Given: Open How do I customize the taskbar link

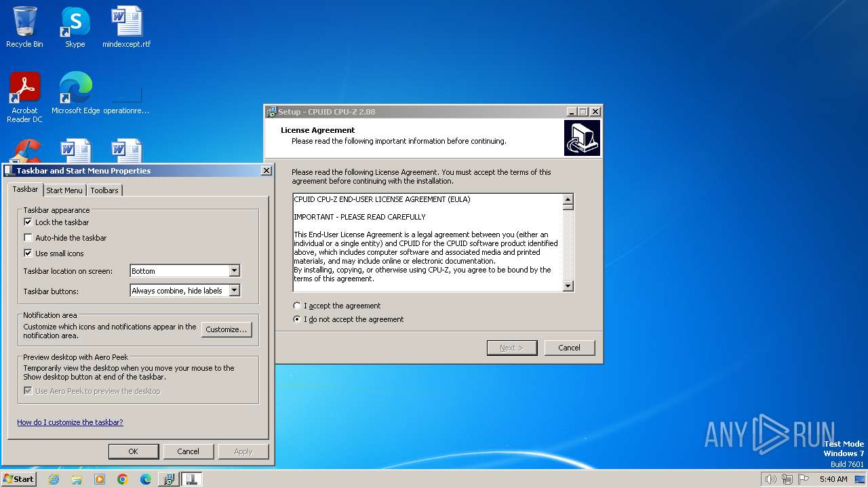Looking at the screenshot, I should click(x=70, y=422).
